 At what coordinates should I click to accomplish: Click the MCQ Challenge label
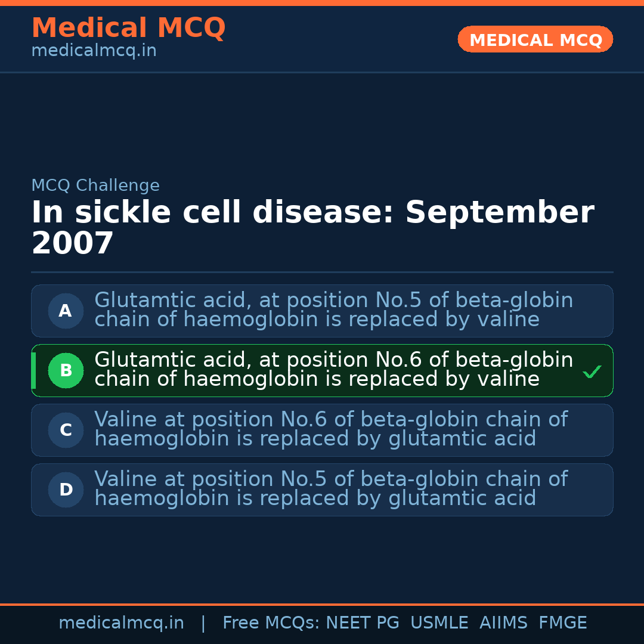point(95,186)
